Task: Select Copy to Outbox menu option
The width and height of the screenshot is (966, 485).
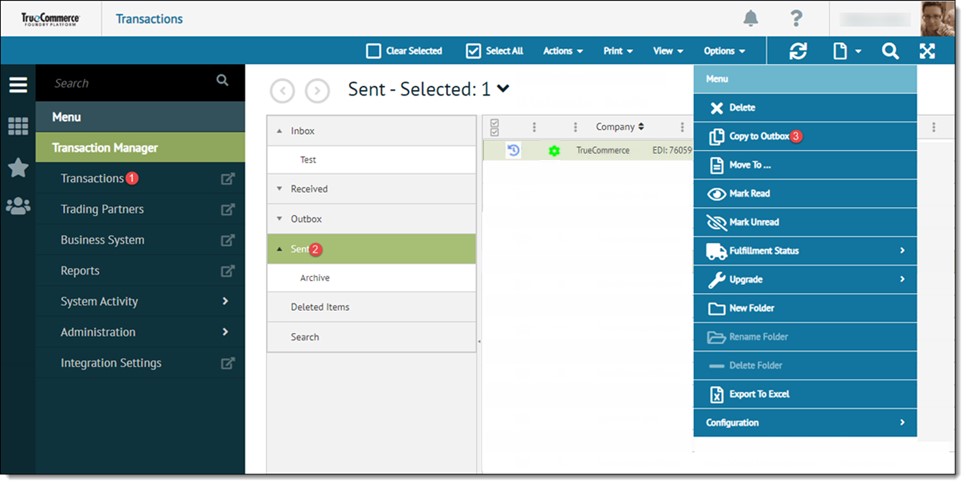Action: [759, 136]
